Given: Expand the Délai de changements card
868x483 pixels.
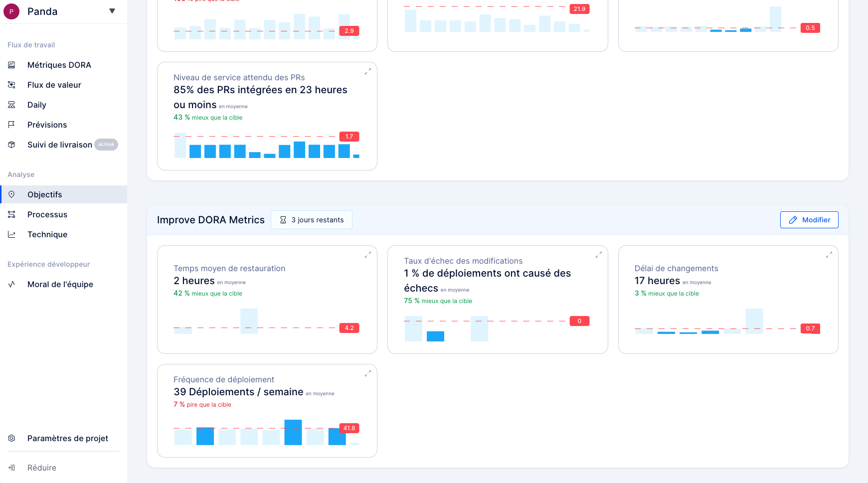Looking at the screenshot, I should tap(830, 255).
